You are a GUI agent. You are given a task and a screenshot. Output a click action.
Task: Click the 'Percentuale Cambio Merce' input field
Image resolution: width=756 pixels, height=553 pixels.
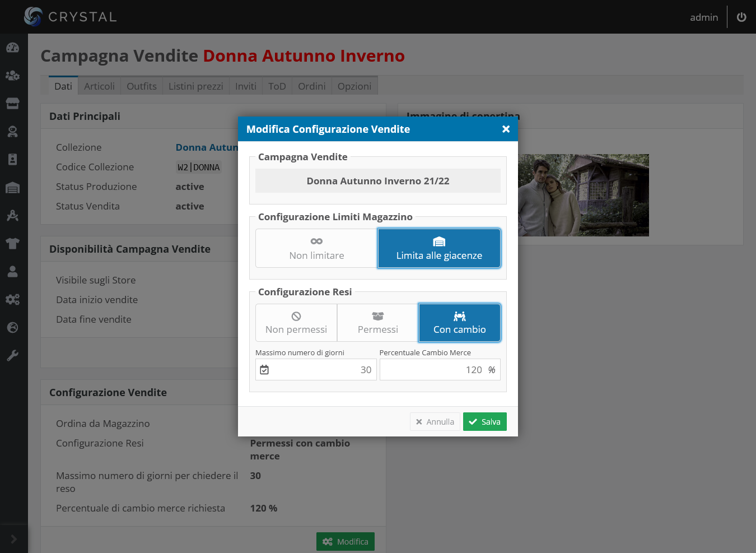431,370
